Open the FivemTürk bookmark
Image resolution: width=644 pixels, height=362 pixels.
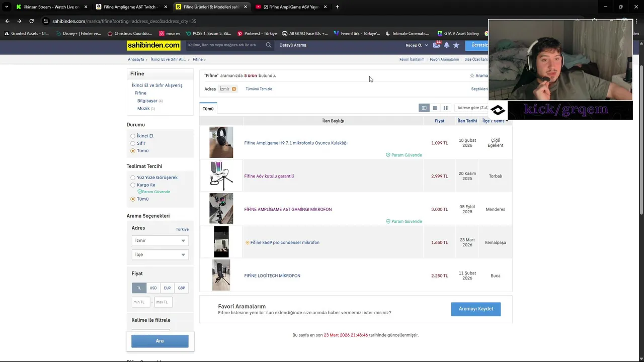tap(356, 33)
